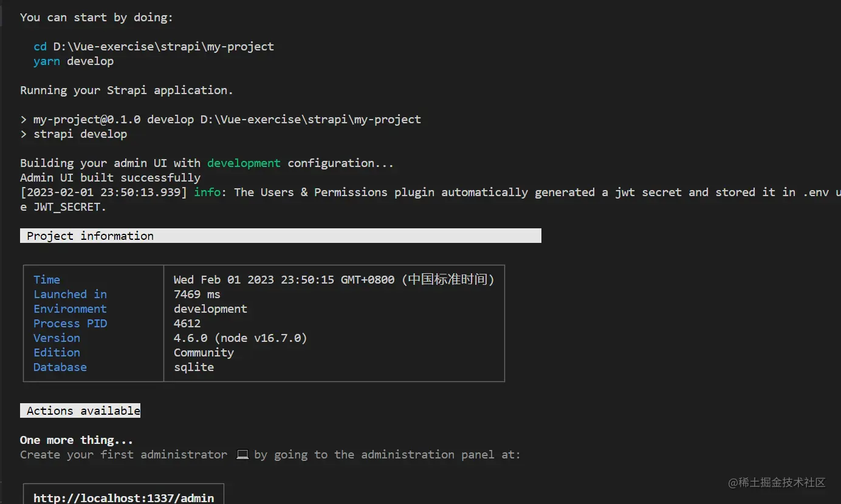Click the Actions available heading

[x=81, y=411]
